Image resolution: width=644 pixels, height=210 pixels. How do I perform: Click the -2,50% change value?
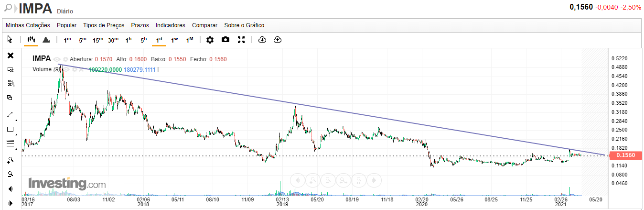631,7
